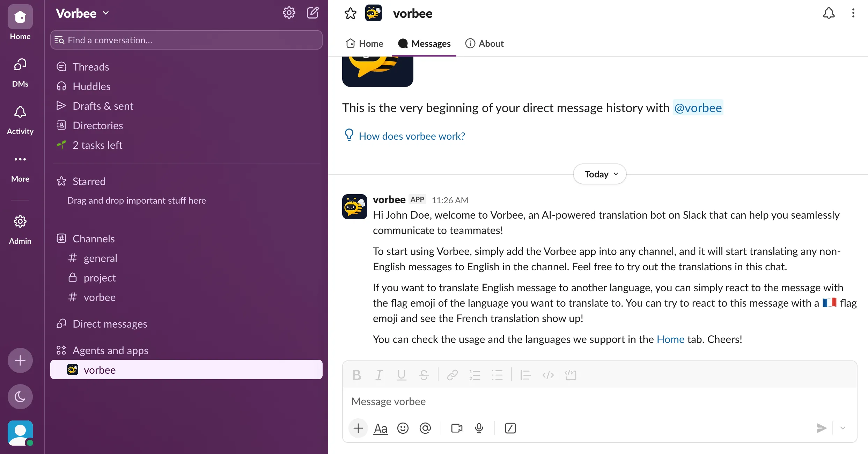
Task: Click the Find a conversation search field
Action: point(186,40)
